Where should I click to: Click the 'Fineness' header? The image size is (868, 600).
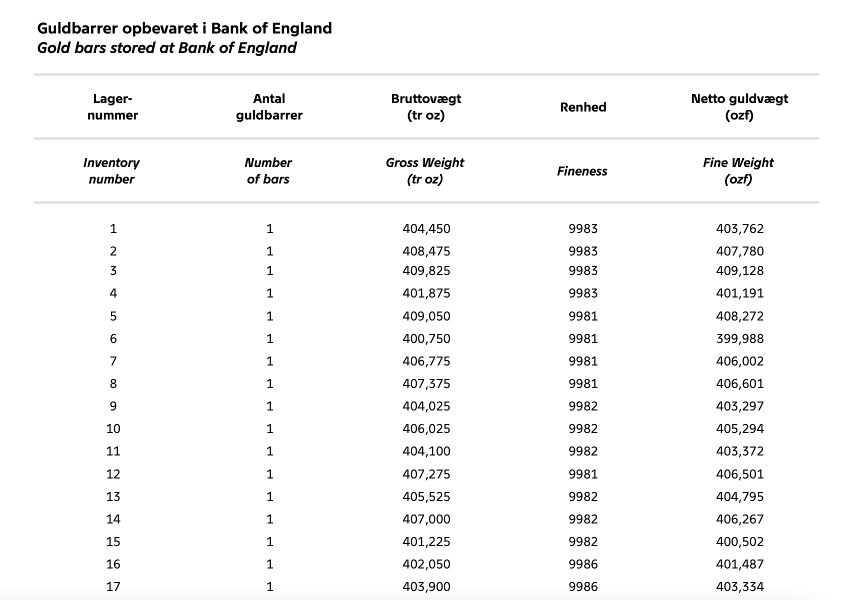tap(582, 171)
